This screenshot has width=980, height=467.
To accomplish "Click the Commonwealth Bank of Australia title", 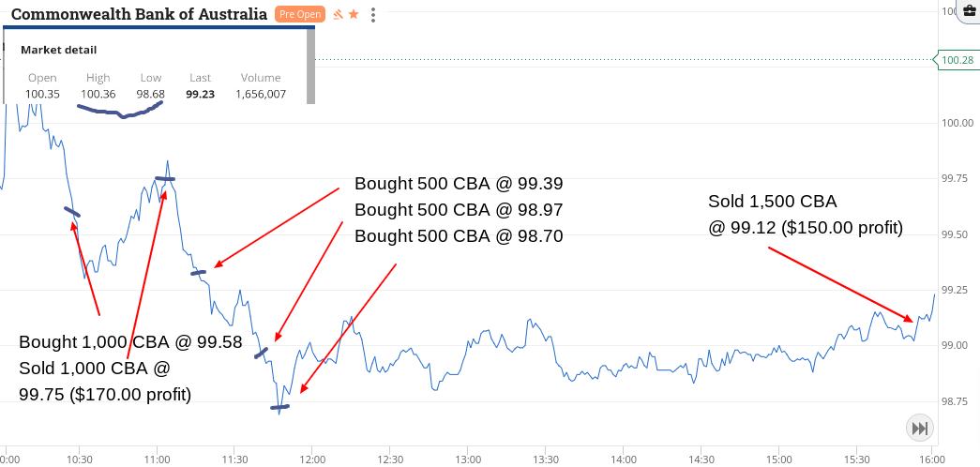I will [x=140, y=14].
